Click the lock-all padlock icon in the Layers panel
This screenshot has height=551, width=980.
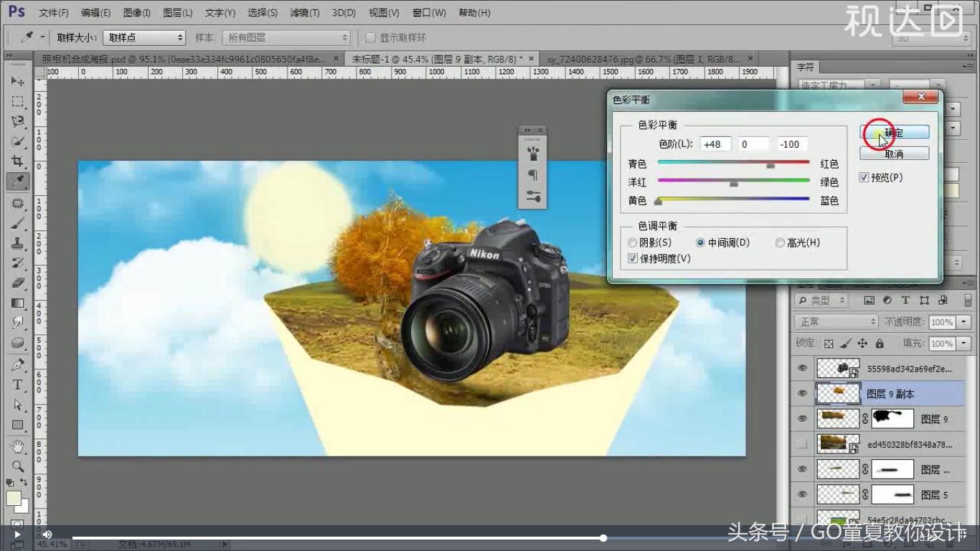(879, 343)
